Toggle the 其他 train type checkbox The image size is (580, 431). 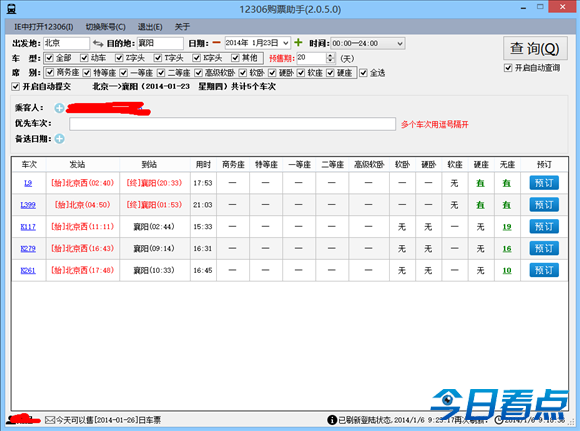(x=235, y=58)
